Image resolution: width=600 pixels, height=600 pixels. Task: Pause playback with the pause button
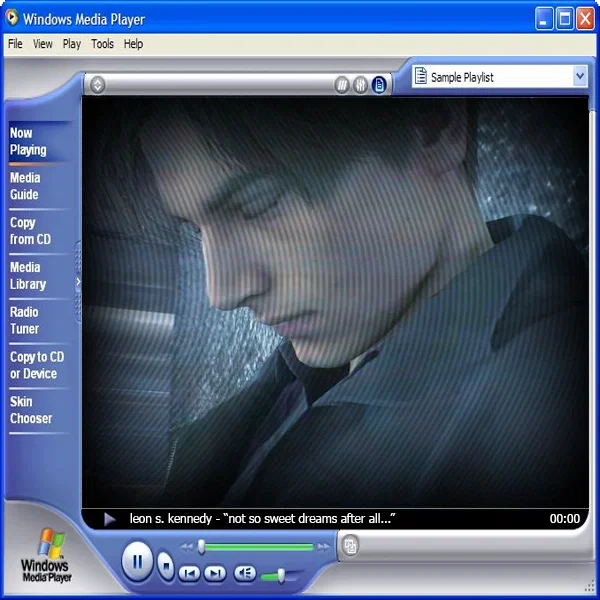coord(137,562)
